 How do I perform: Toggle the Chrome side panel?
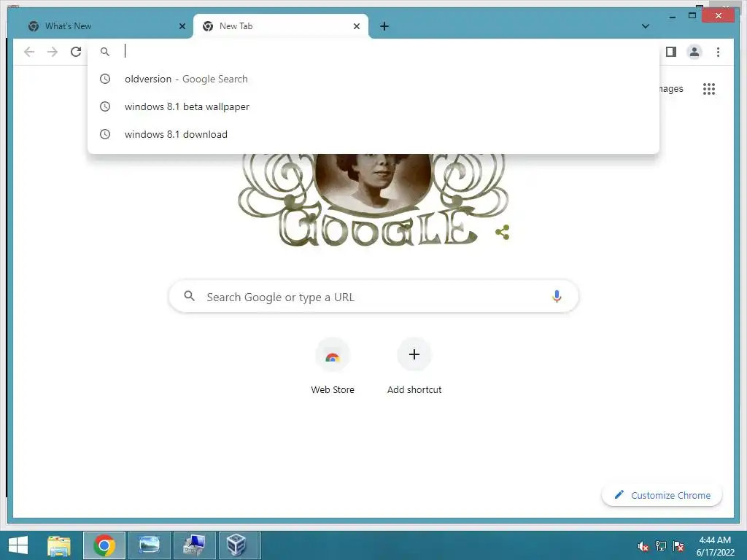pyautogui.click(x=671, y=52)
